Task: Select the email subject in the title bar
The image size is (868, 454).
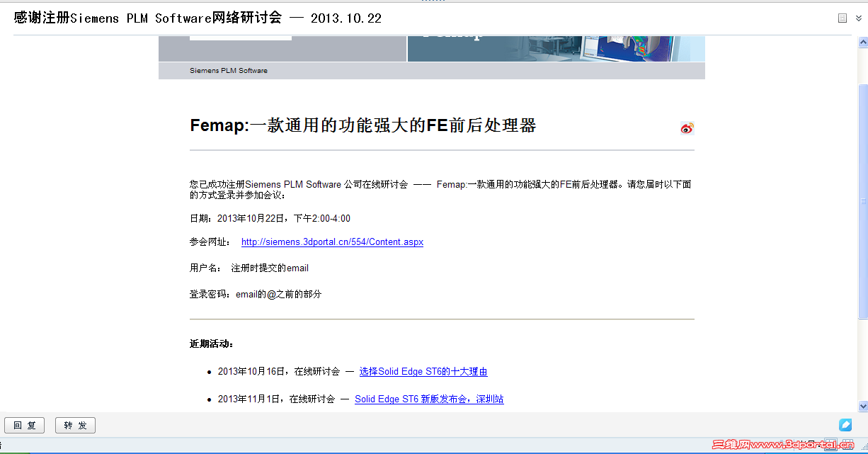Action: pos(195,18)
